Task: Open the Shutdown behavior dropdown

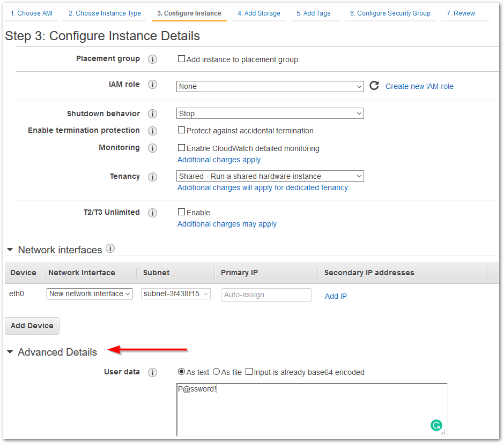Action: coord(270,114)
